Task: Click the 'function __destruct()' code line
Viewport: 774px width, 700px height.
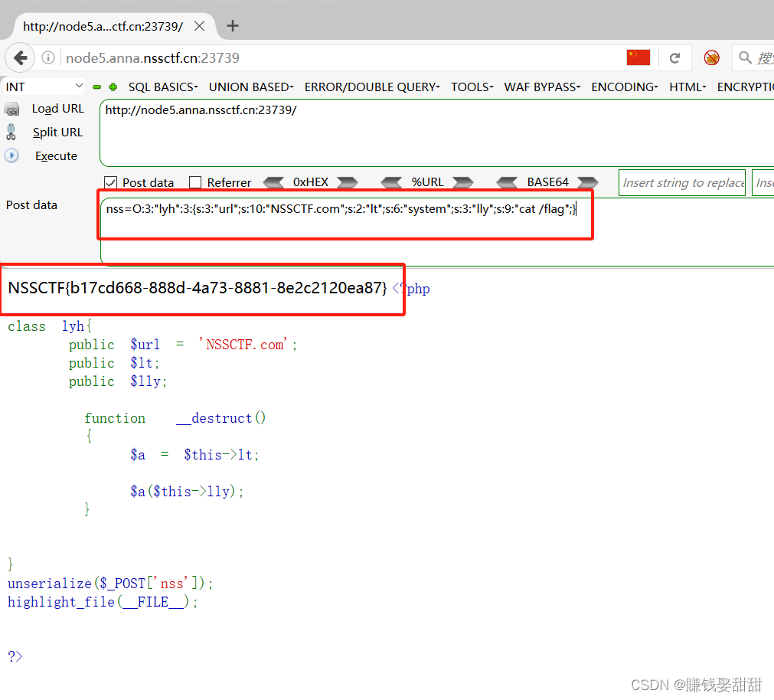Action: [x=175, y=418]
